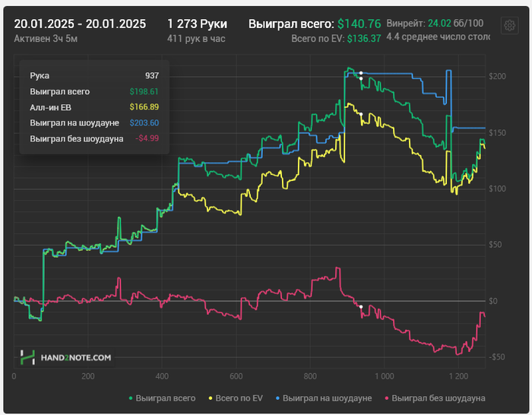
Task: Toggle the 'Выиграл на шоудауне' legend series
Action: click(x=324, y=398)
